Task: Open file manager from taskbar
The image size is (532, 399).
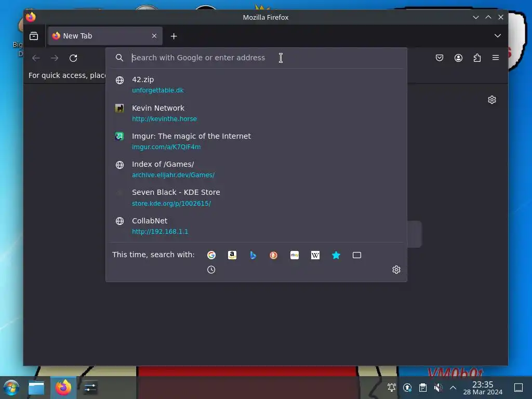Action: point(36,388)
